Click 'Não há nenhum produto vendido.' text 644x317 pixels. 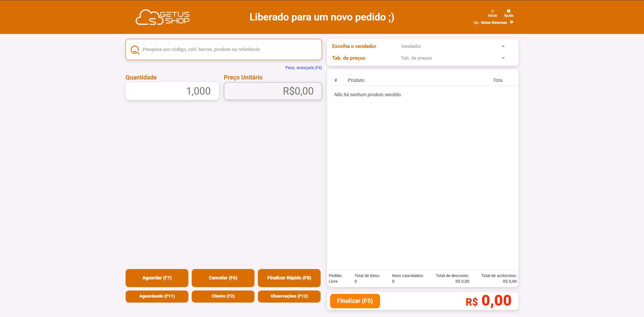(x=368, y=95)
